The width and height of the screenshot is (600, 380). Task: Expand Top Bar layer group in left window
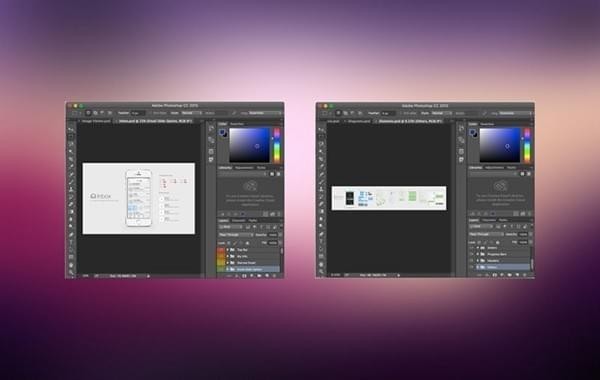[227, 250]
